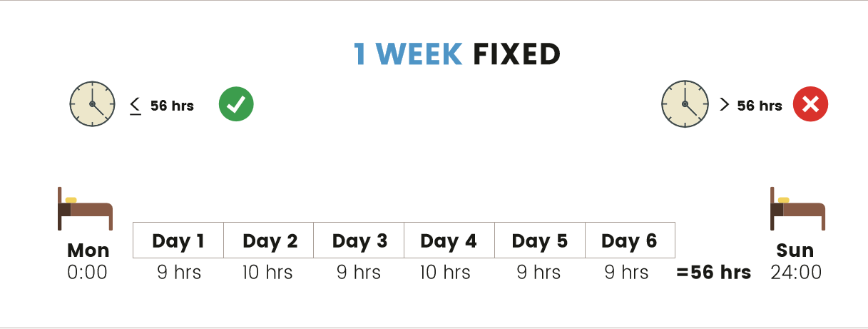
Task: Click the less-than-or-equal symbol
Action: click(x=136, y=106)
